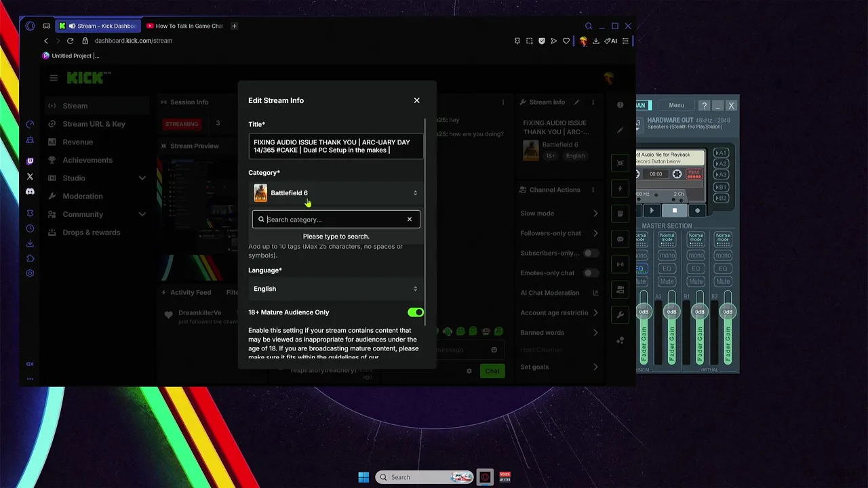The width and height of the screenshot is (868, 488).
Task: Expand Account age restriction settings
Action: (x=559, y=313)
